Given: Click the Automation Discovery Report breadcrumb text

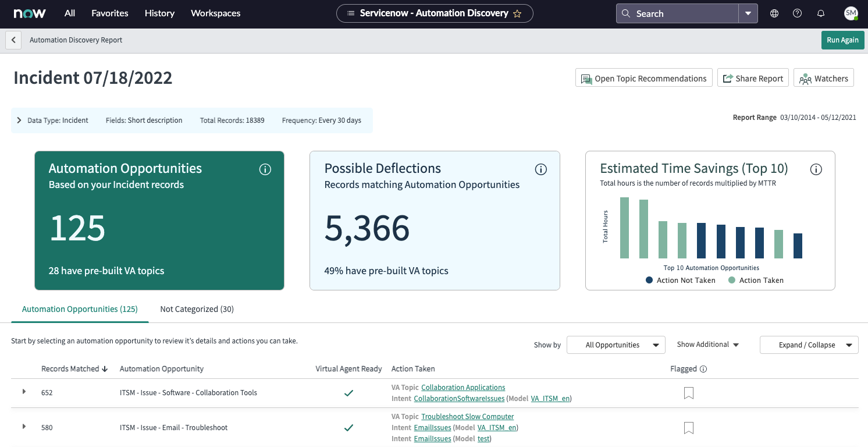Looking at the screenshot, I should tap(76, 40).
